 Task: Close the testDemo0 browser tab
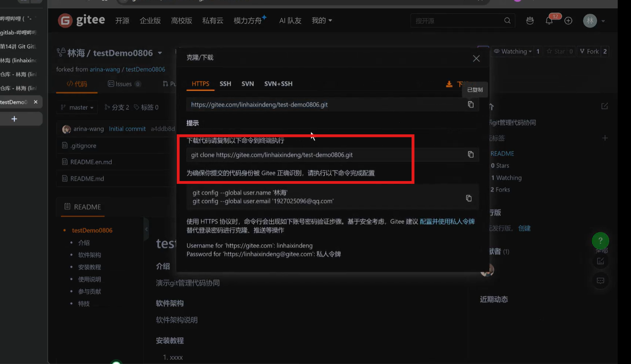click(36, 102)
